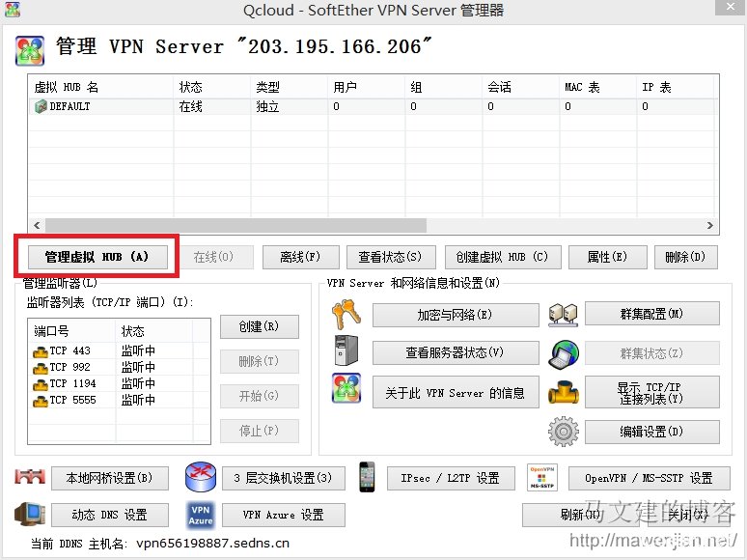The width and height of the screenshot is (747, 560).
Task: Click the 会话 column header
Action: coord(521,87)
